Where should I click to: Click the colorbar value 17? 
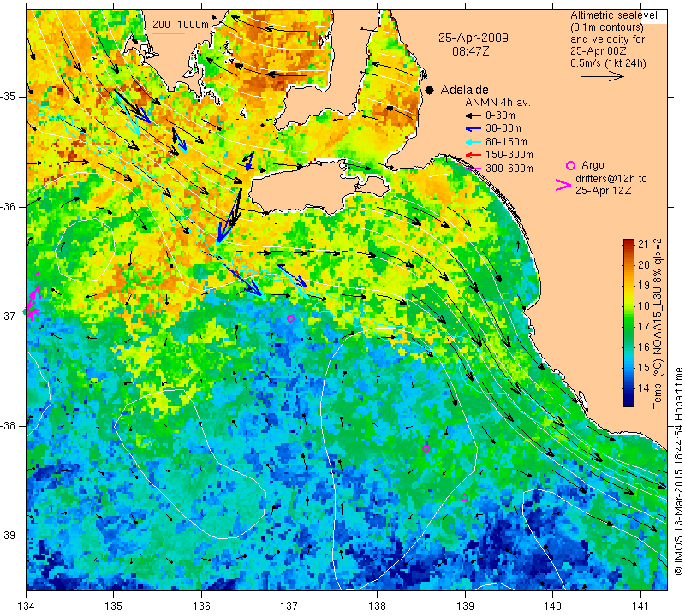point(644,327)
